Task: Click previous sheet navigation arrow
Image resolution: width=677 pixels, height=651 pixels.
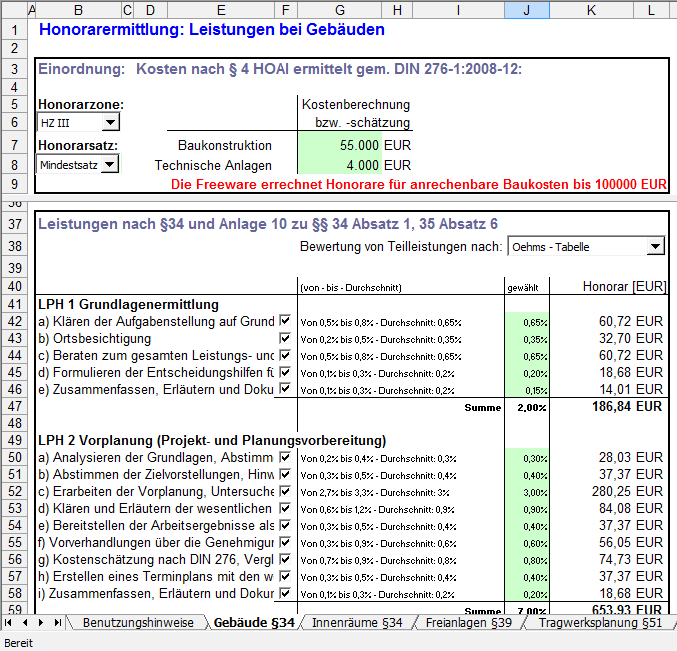Action: (25, 622)
